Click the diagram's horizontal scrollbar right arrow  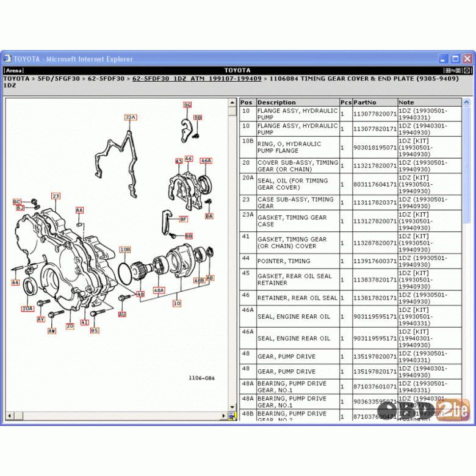pyautogui.click(x=224, y=416)
